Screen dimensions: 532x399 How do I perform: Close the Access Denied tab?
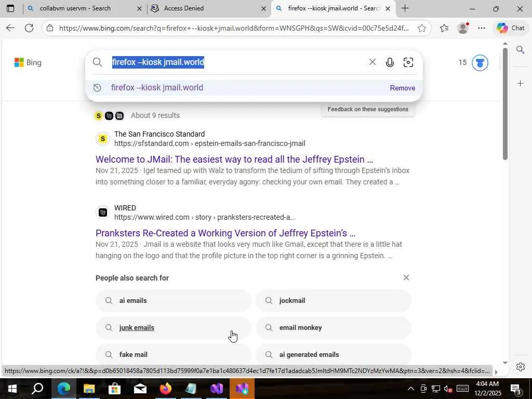pos(263,9)
